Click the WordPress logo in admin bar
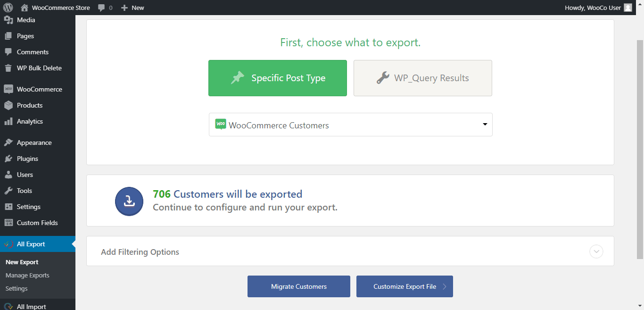644x310 pixels. (8, 8)
